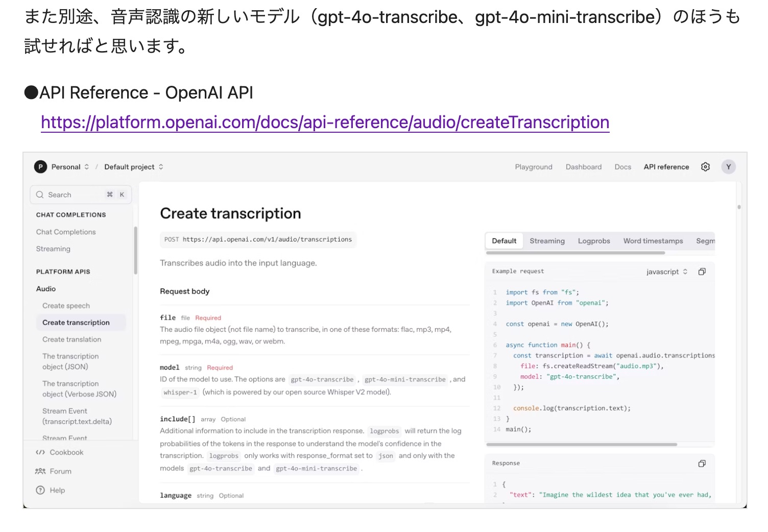
Task: Copy the Example request code snippet
Action: 702,271
